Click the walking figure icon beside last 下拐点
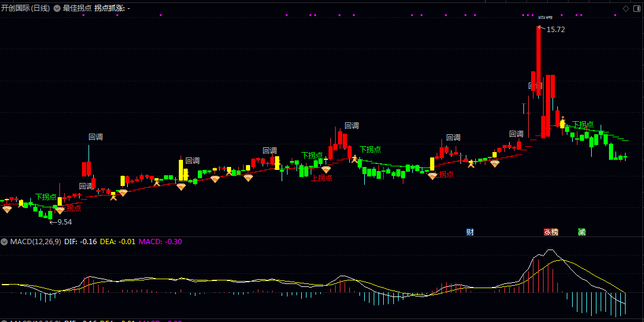The image size is (644, 322). coord(563,122)
